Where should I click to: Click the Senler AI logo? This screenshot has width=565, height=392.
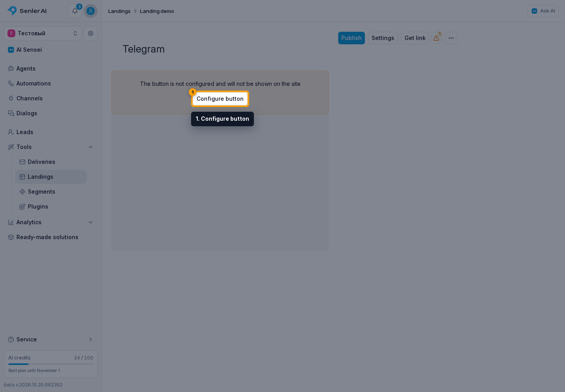pyautogui.click(x=27, y=11)
